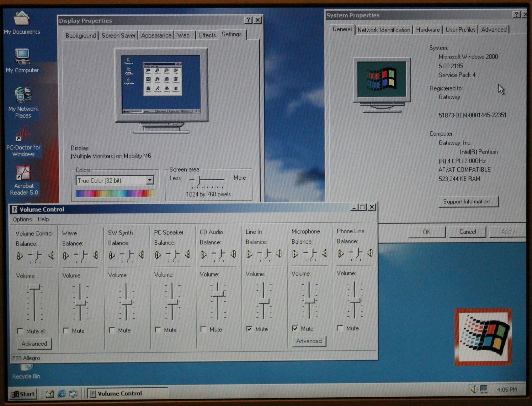Click the Support Information button
Image resolution: width=532 pixels, height=406 pixels.
coord(468,202)
